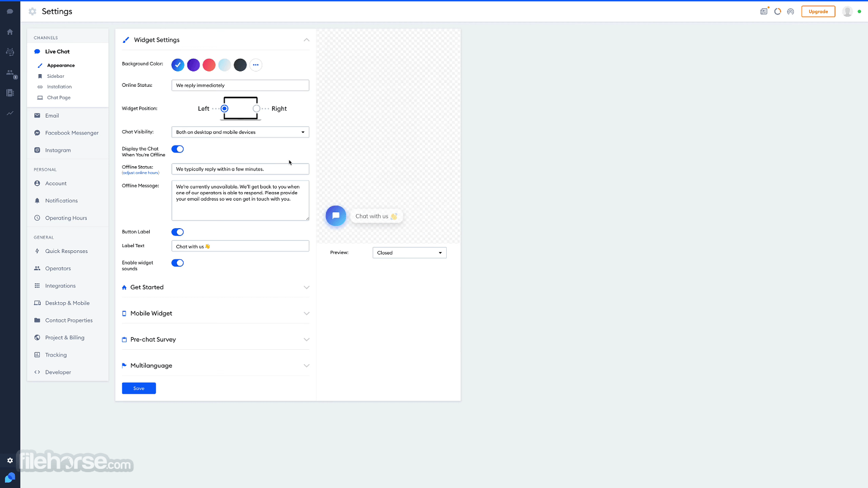This screenshot has height=488, width=868.
Task: Set widget position to Left
Action: (224, 109)
